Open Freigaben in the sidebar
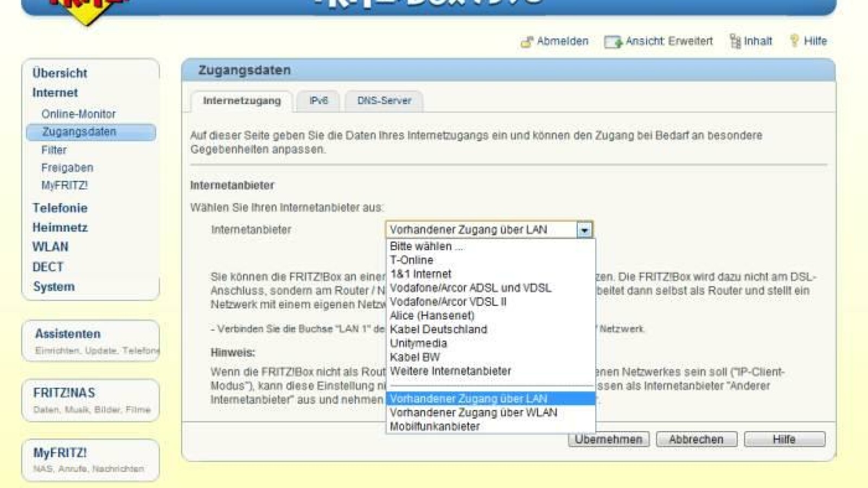The image size is (868, 488). (67, 168)
